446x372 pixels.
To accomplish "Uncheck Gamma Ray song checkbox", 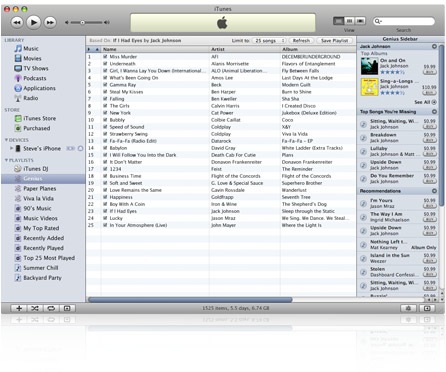I will [105, 85].
